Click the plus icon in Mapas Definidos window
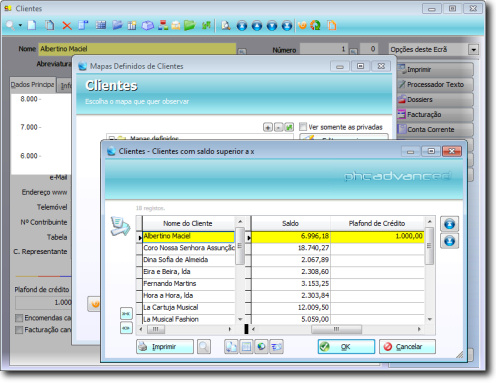This screenshot has height=383, width=496. click(x=268, y=127)
